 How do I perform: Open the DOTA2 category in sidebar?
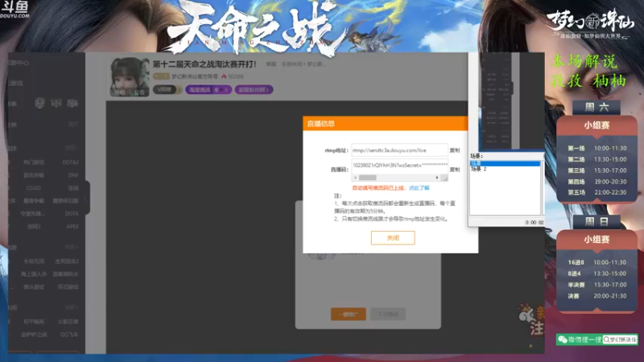click(71, 162)
